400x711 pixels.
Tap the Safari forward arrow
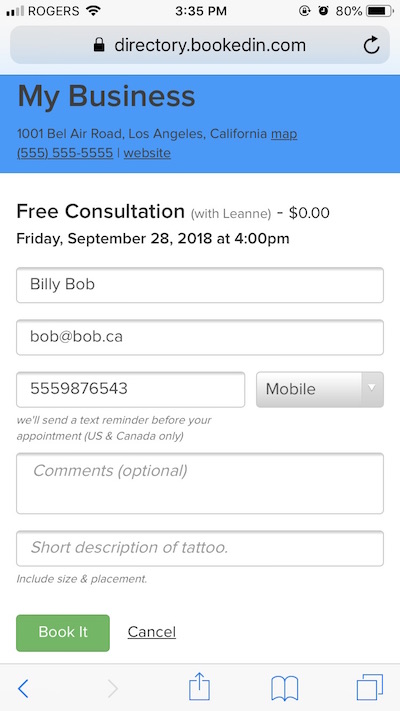tap(112, 689)
